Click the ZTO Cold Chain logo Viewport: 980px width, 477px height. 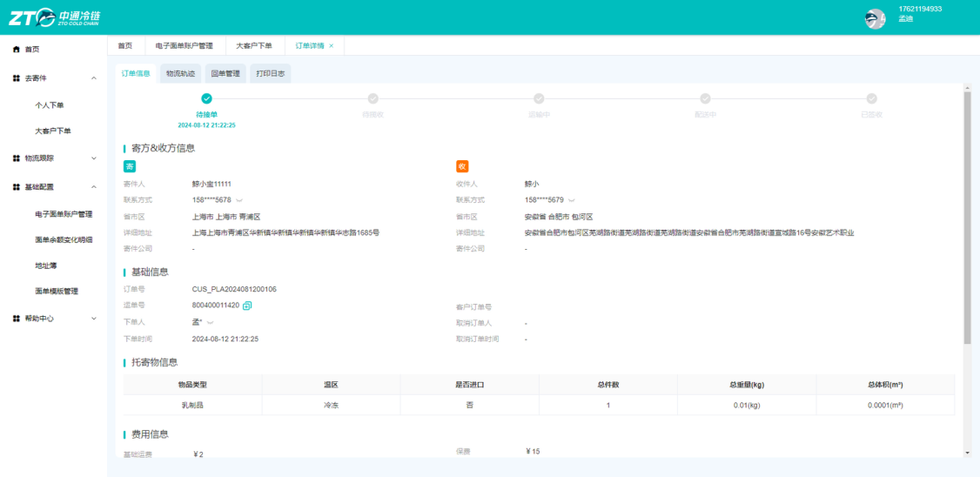pos(54,17)
